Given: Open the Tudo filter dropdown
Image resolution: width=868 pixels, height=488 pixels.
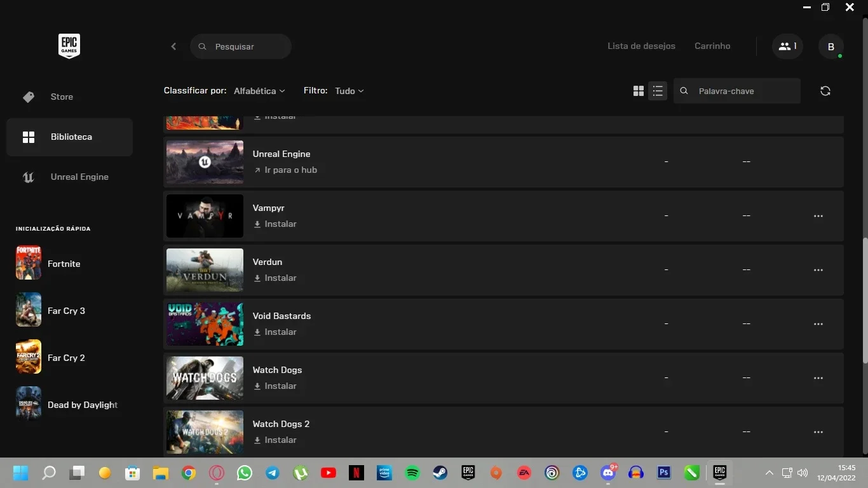Looking at the screenshot, I should click(x=349, y=91).
